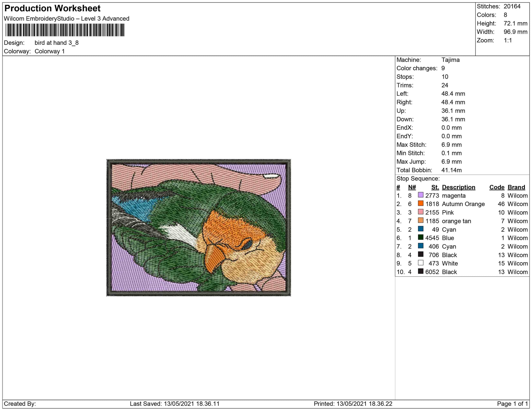The width and height of the screenshot is (532, 409).
Task: Select the orange tan color swatch
Action: (420, 220)
